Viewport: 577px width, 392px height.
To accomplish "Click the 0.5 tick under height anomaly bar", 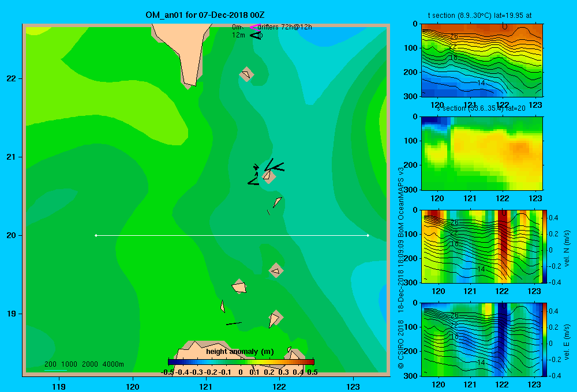I will [312, 372].
